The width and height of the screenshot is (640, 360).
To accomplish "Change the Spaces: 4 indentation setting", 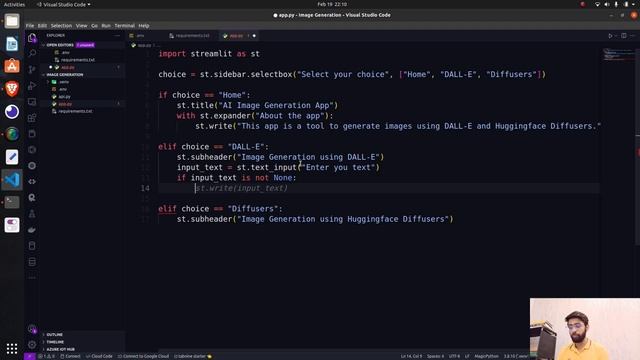I will (435, 356).
